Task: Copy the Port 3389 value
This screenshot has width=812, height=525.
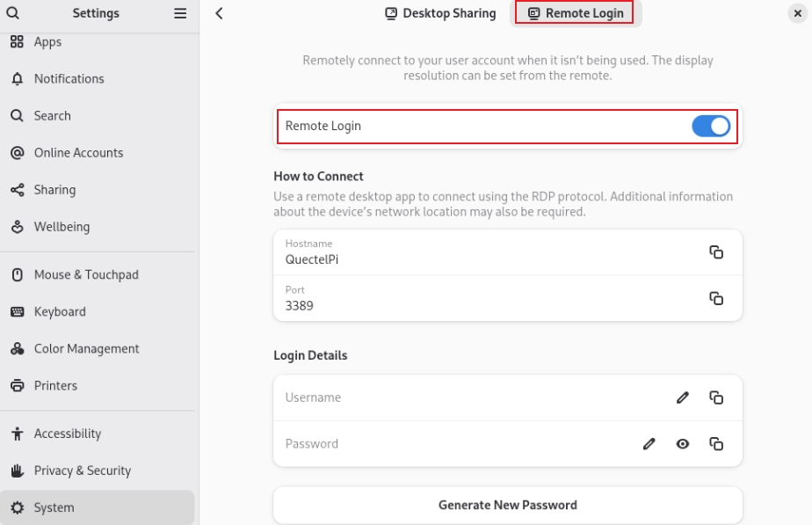Action: coord(716,298)
